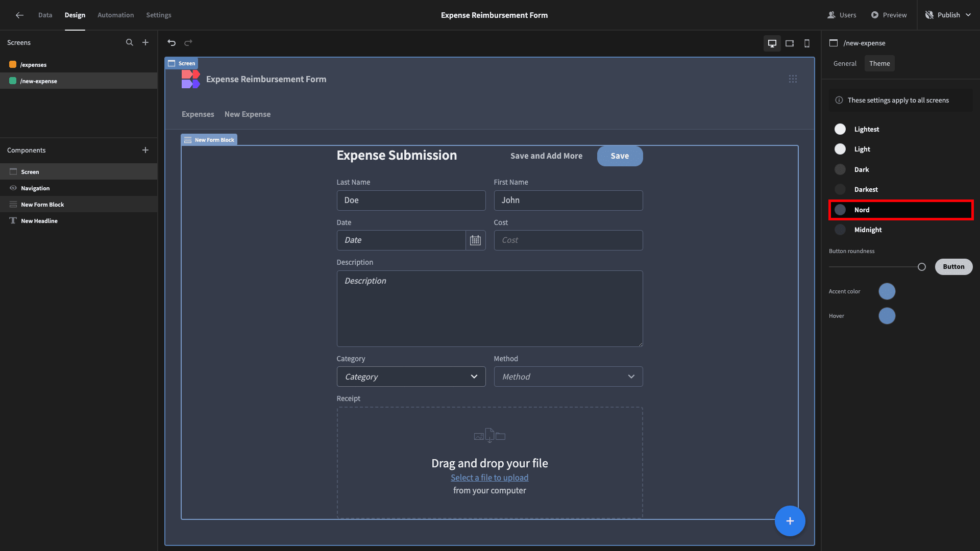Click the Budibase logo in the header
Viewport: 980px width, 551px height.
190,79
